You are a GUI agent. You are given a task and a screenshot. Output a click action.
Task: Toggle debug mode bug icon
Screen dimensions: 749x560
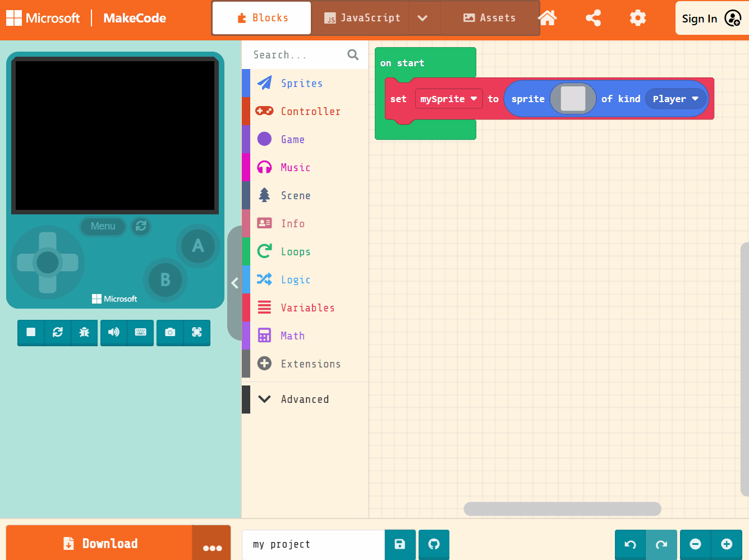click(84, 332)
